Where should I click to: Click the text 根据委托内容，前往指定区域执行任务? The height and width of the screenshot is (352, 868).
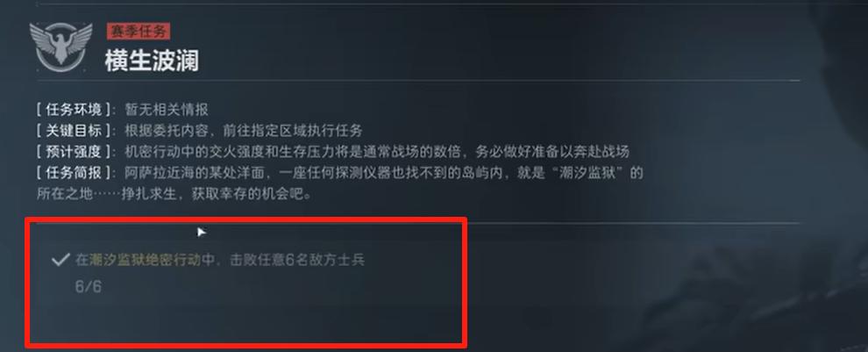coord(244,131)
